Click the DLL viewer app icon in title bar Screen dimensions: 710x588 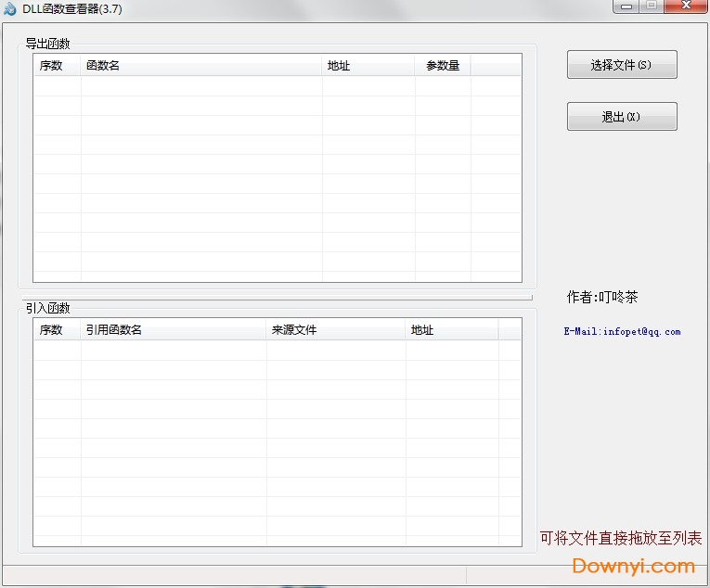click(10, 9)
